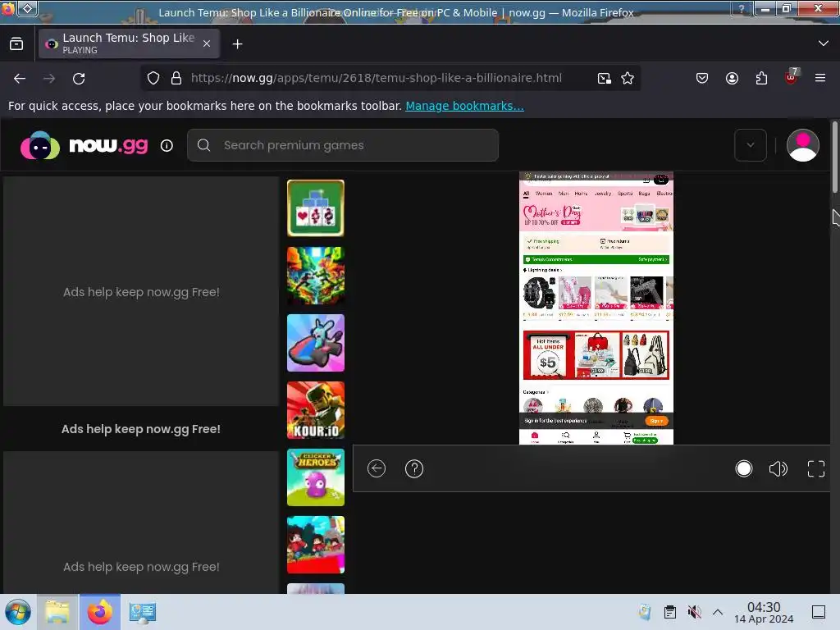Open the uBlock extension icon with badge
The image size is (840, 630).
(792, 77)
